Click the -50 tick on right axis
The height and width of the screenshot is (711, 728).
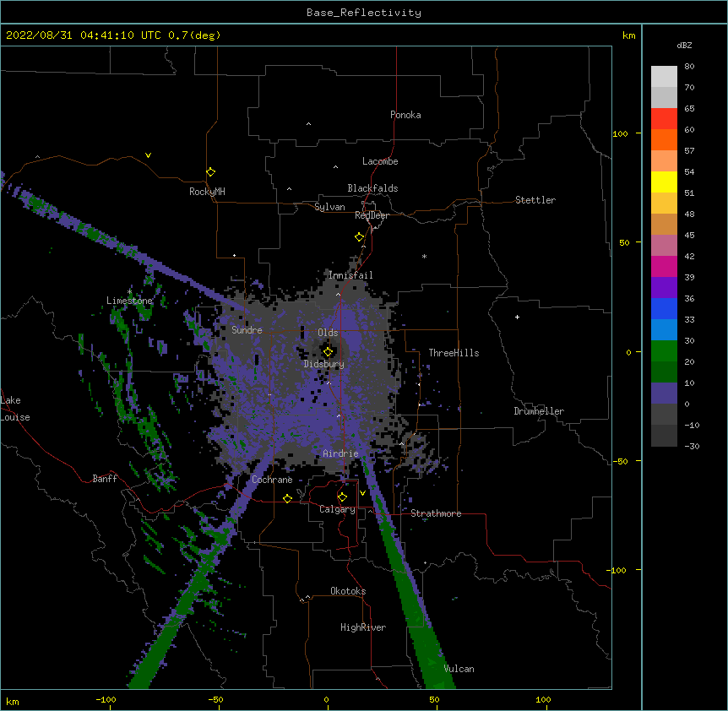pos(620,461)
